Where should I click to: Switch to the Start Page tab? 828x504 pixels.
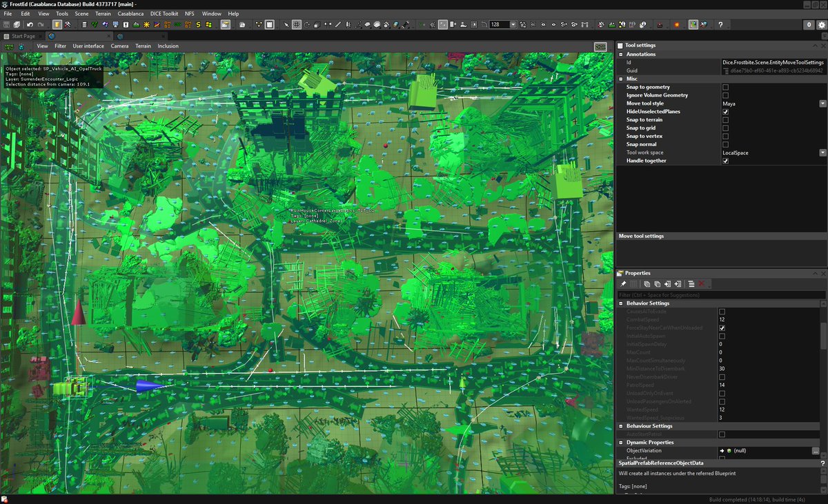pyautogui.click(x=23, y=36)
